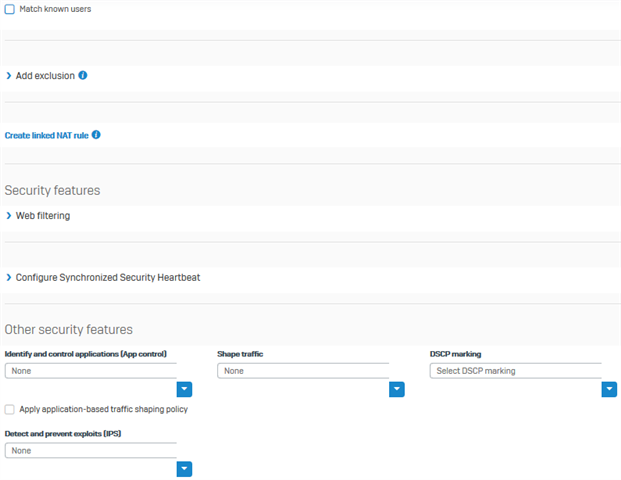621x480 pixels.
Task: Click the blue arrow button under DSCP marking
Action: click(610, 389)
